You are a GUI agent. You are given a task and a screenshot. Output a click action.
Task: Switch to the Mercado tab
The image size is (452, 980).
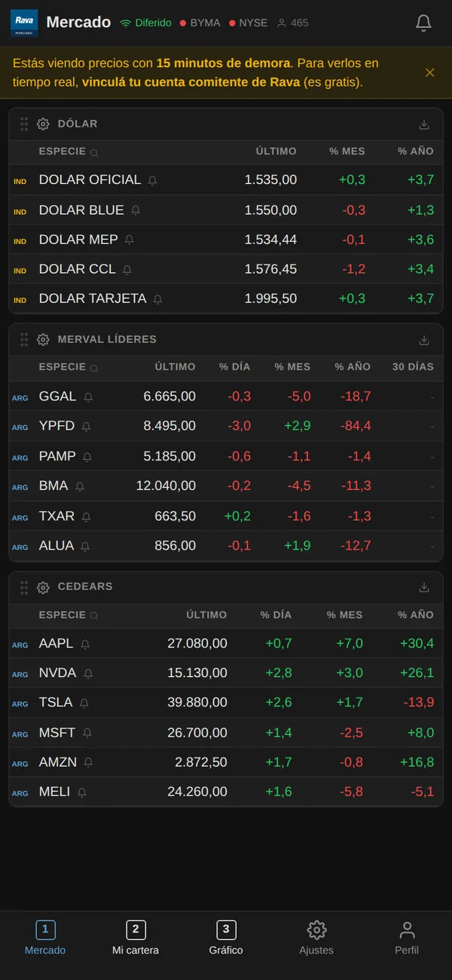click(x=45, y=938)
